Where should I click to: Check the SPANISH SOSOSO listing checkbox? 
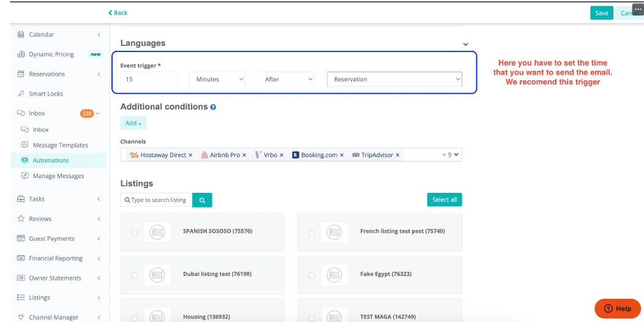pyautogui.click(x=135, y=233)
